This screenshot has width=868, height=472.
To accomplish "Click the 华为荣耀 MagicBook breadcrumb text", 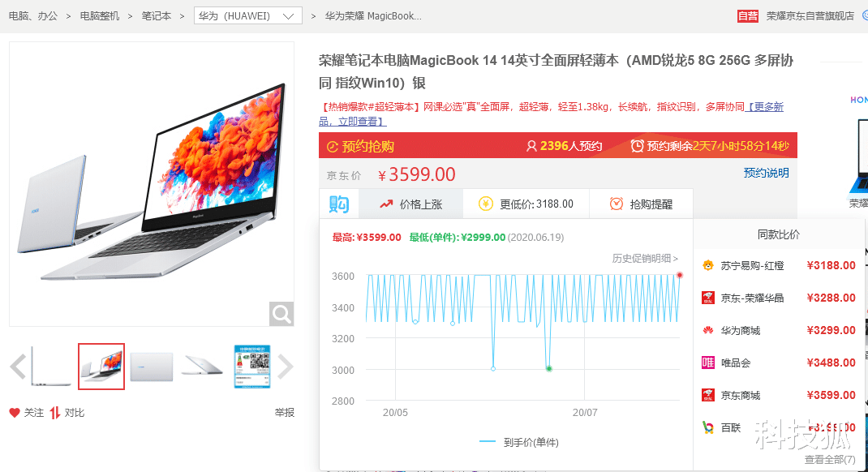I will click(373, 16).
